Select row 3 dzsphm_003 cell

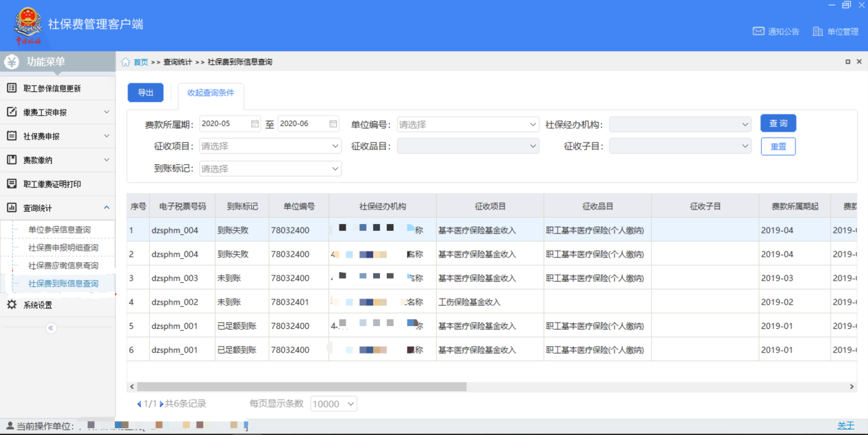coord(182,278)
